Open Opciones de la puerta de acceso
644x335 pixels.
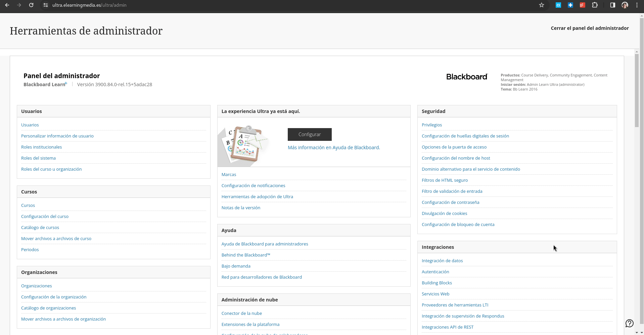pyautogui.click(x=454, y=147)
